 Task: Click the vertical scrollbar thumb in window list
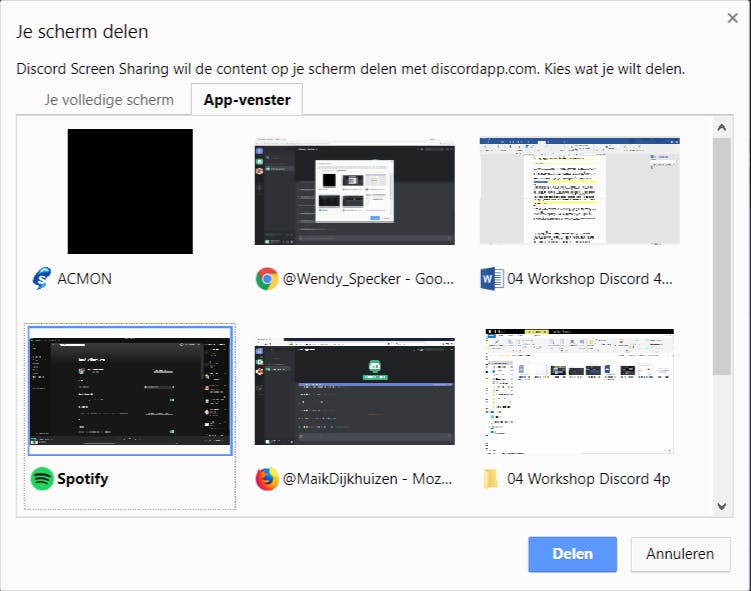pyautogui.click(x=722, y=256)
